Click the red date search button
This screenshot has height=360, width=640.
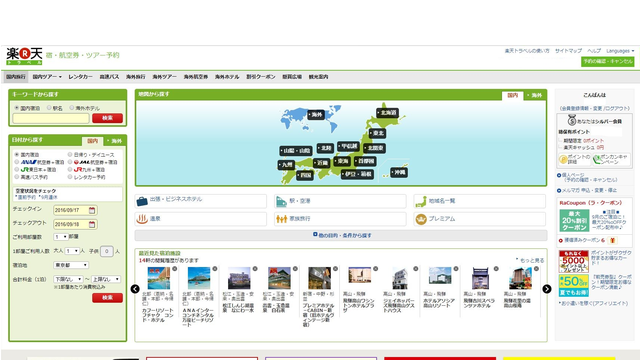pyautogui.click(x=107, y=298)
